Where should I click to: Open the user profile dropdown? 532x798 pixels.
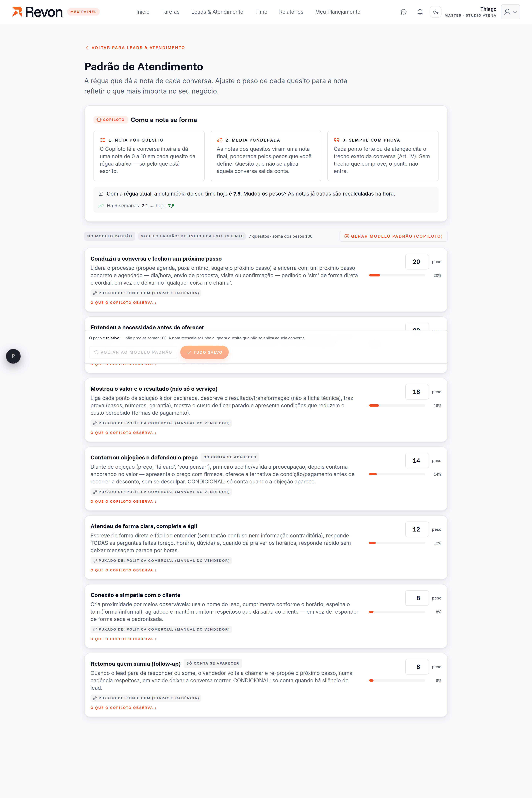(x=510, y=12)
